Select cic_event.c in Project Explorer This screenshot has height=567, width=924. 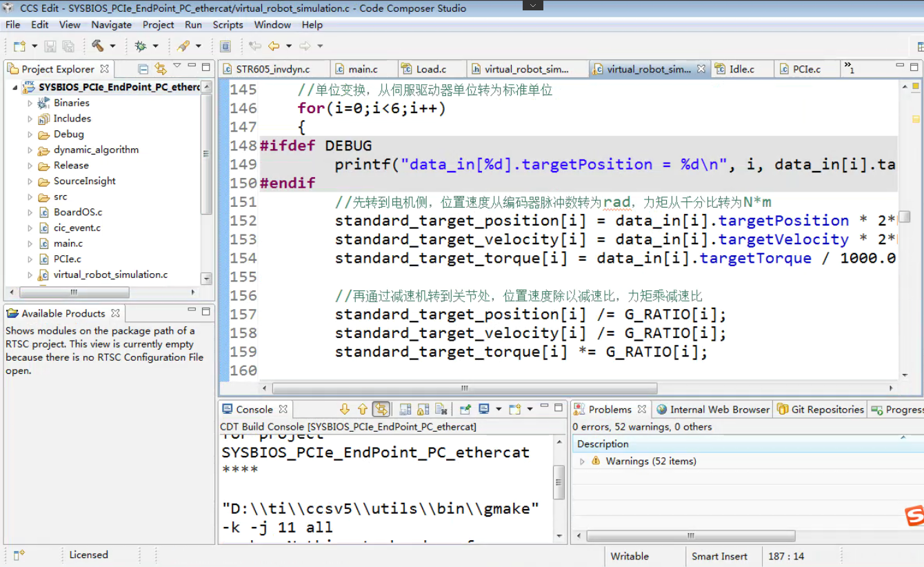77,228
